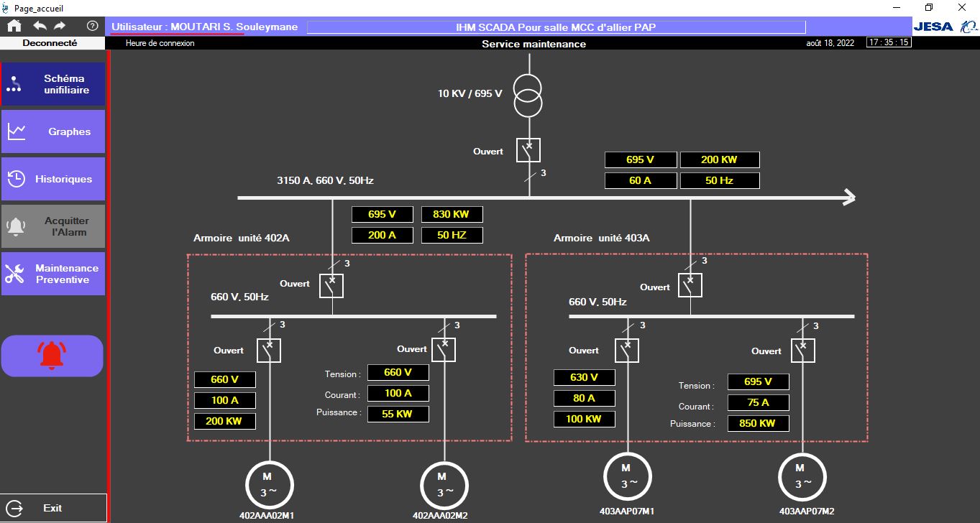The width and height of the screenshot is (980, 523).
Task: Click the Service maintenance heading
Action: click(x=533, y=44)
